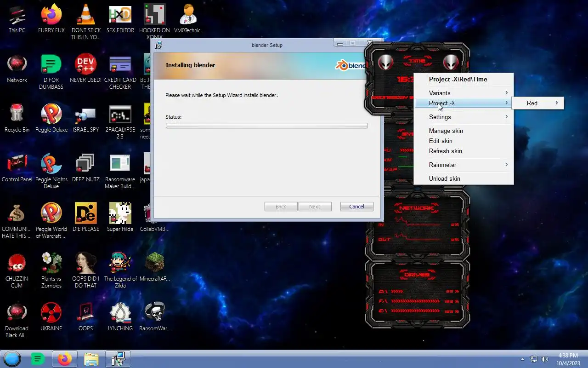
Task: Open the Ransomware Maker Builder shortcut
Action: coord(120,171)
